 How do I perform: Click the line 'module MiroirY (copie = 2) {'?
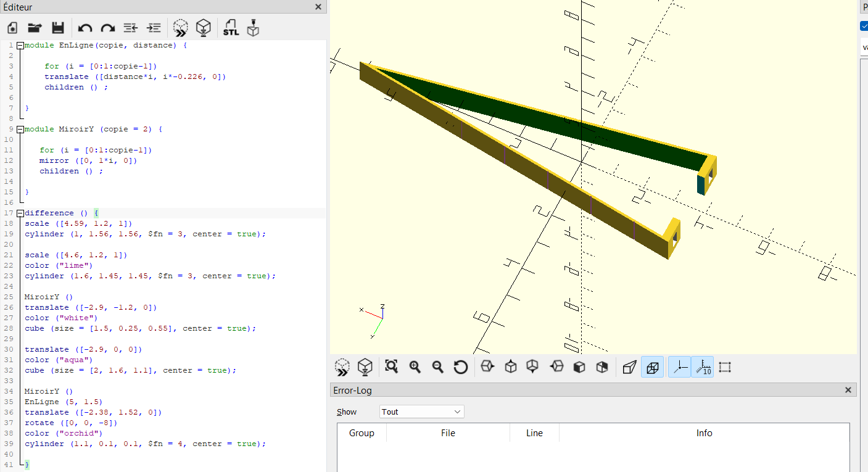[x=93, y=129]
